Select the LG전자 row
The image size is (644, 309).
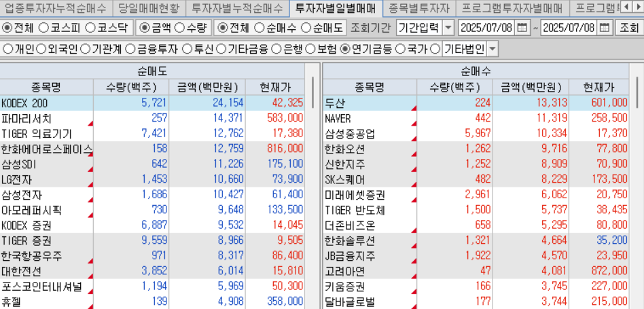152,180
